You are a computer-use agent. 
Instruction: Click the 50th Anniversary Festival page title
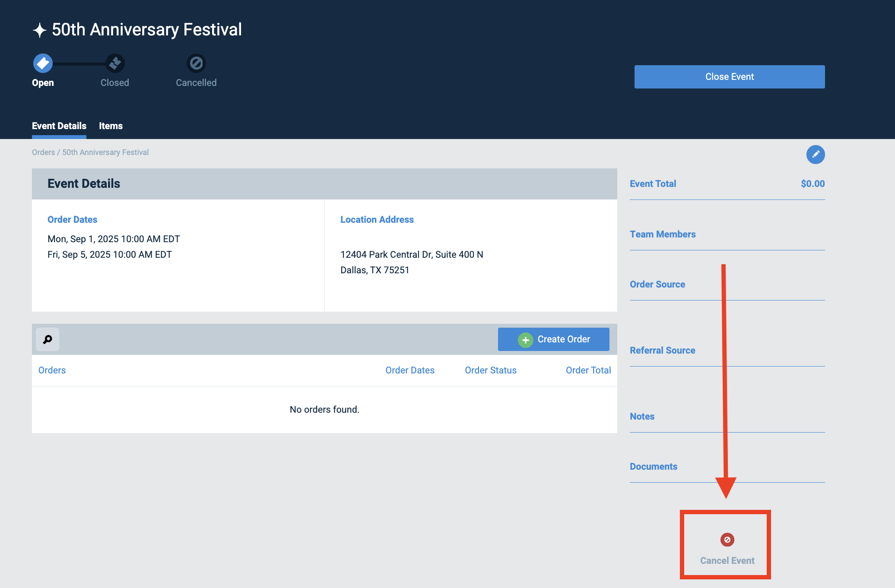pos(147,30)
